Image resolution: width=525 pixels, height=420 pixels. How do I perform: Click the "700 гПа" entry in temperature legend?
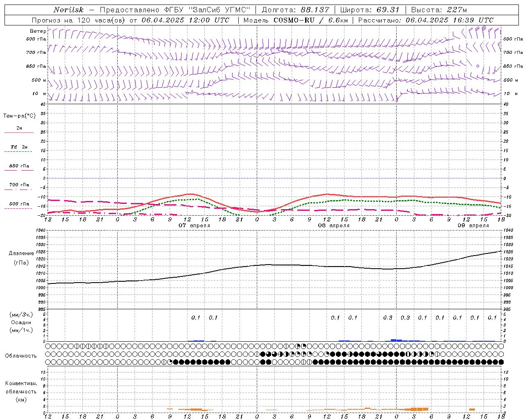tap(19, 185)
